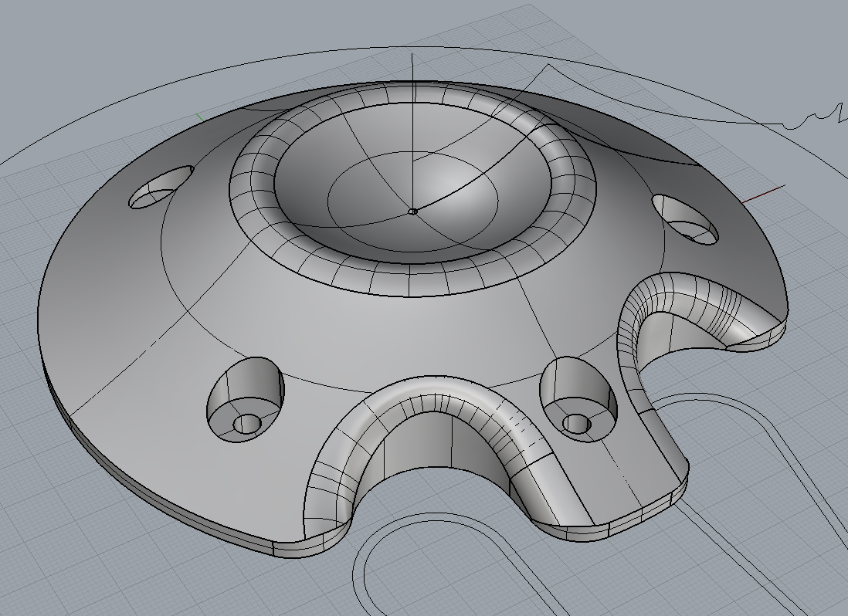Pick the upper-right oval hole in the flange
This screenshot has width=848, height=616.
point(685,219)
